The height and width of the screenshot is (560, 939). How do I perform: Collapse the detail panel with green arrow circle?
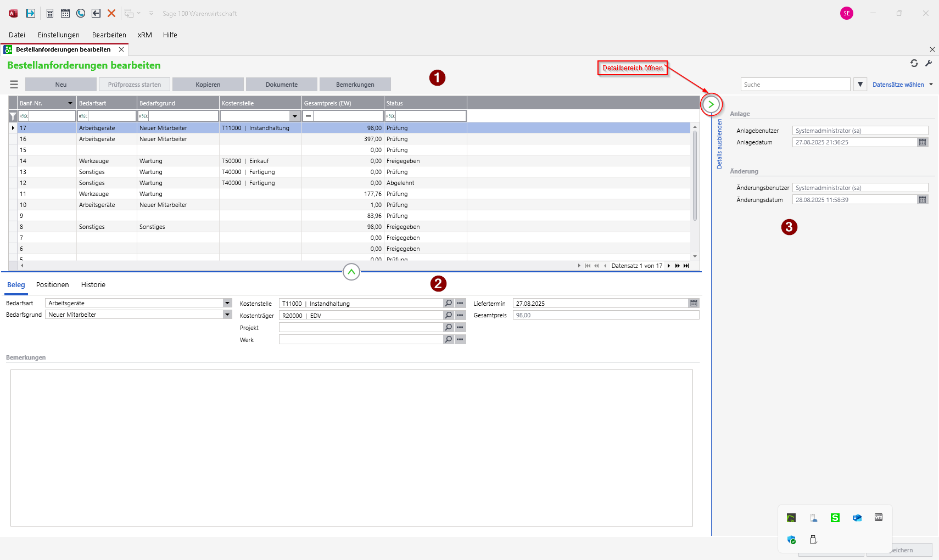(711, 104)
